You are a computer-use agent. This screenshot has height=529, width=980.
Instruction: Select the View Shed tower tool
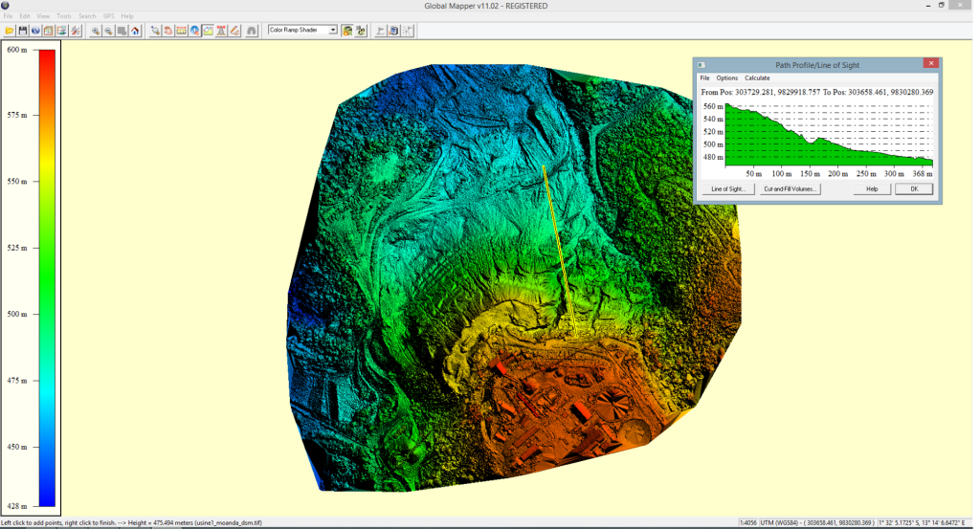pos(221,31)
